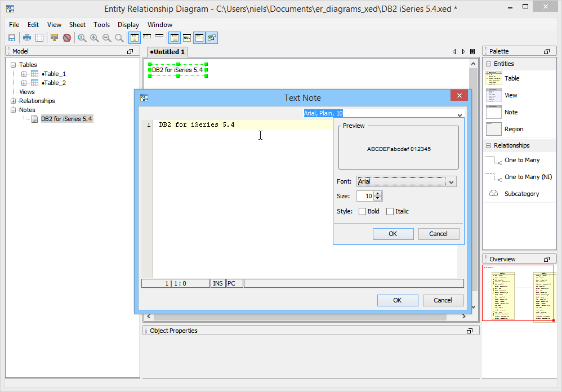Toggle relationship names display icon
This screenshot has width=562, height=392.
point(212,38)
